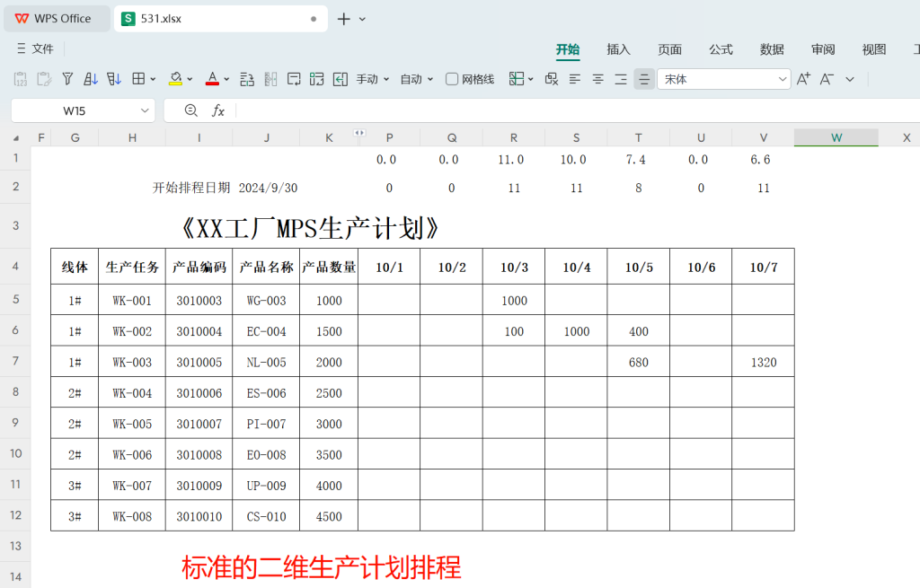This screenshot has width=920, height=588.
Task: Expand the borders dropdown arrow
Action: pyautogui.click(x=153, y=79)
